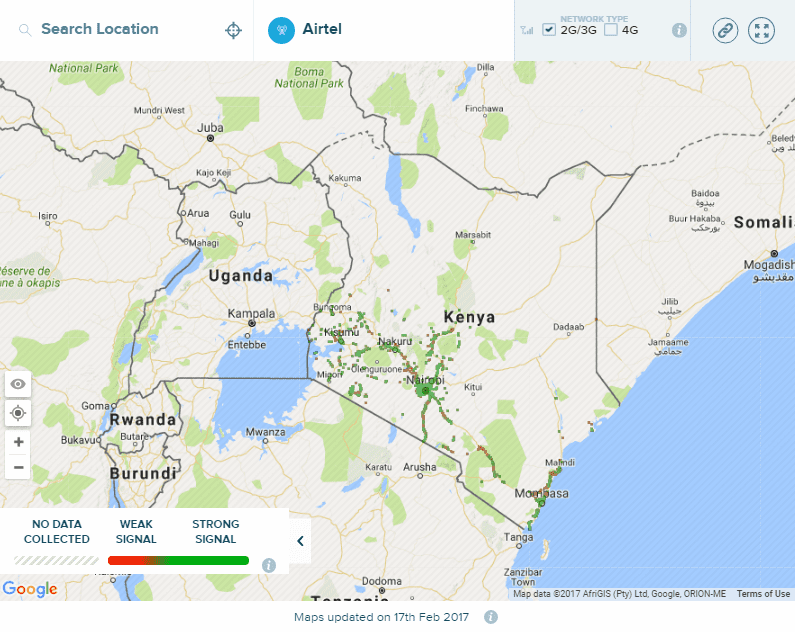
Task: Click the legend info icon
Action: (268, 565)
